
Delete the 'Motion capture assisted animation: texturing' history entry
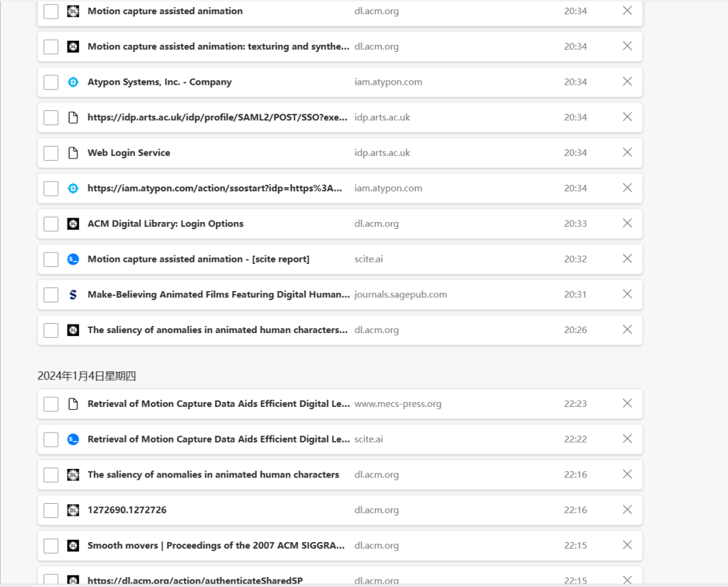627,46
